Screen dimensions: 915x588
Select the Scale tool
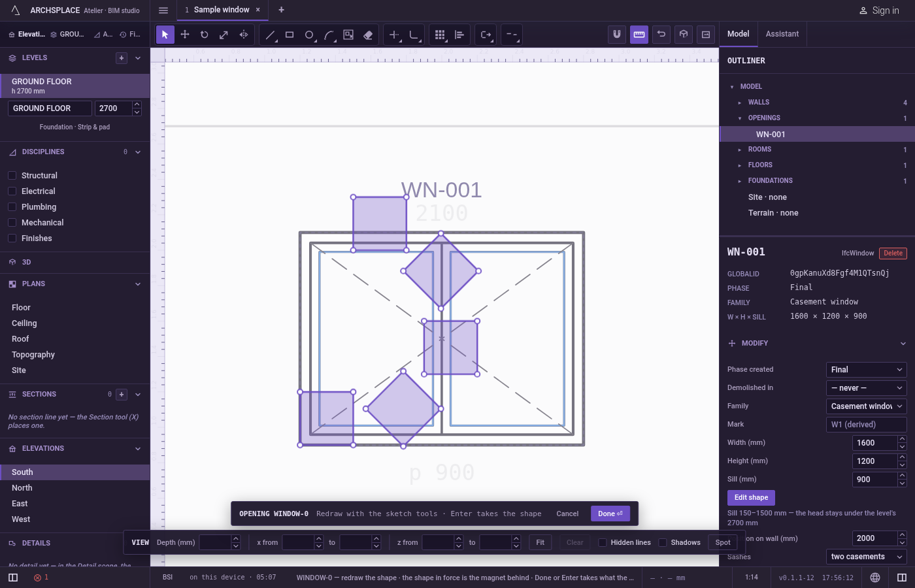point(224,35)
